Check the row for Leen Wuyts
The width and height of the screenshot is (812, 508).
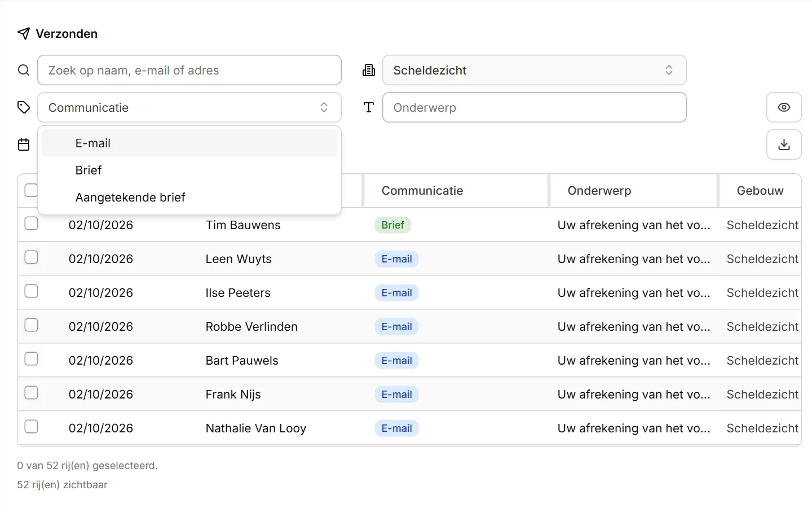[x=32, y=257]
